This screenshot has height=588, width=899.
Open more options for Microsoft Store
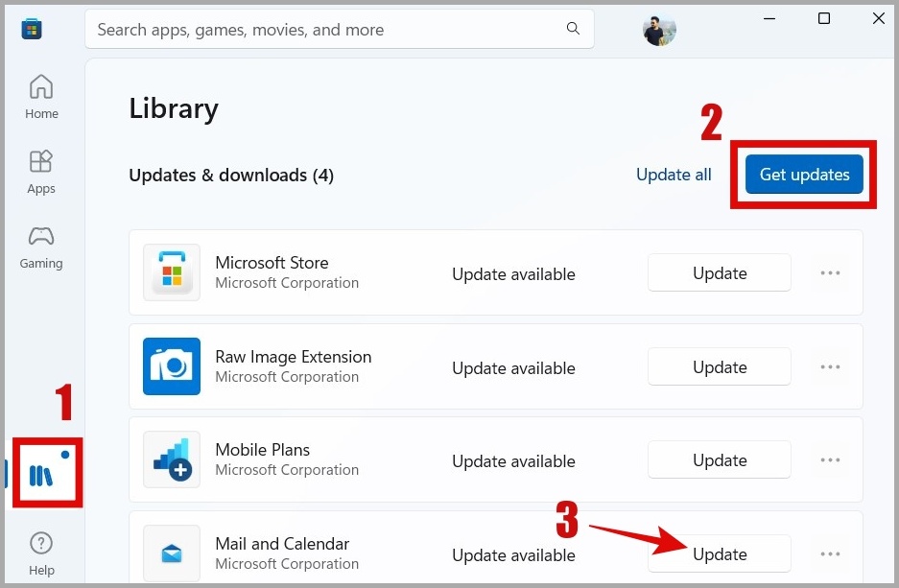[x=830, y=273]
